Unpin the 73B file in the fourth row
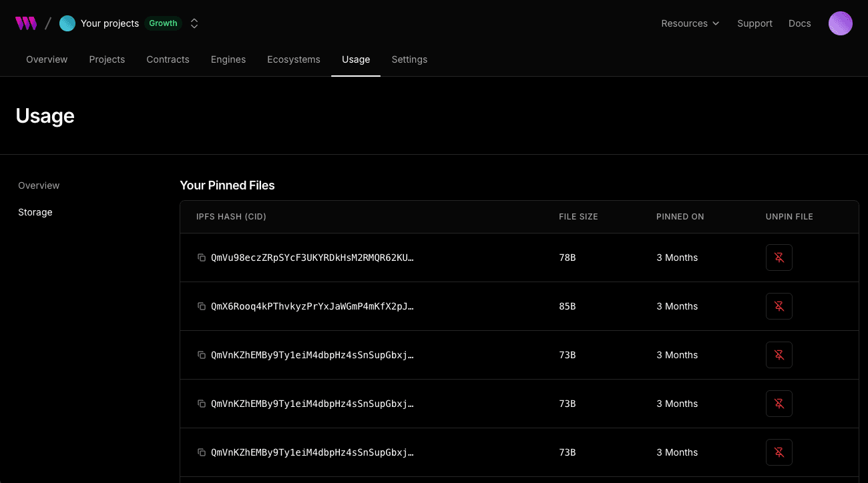Screen dimensions: 868x483 coord(779,404)
